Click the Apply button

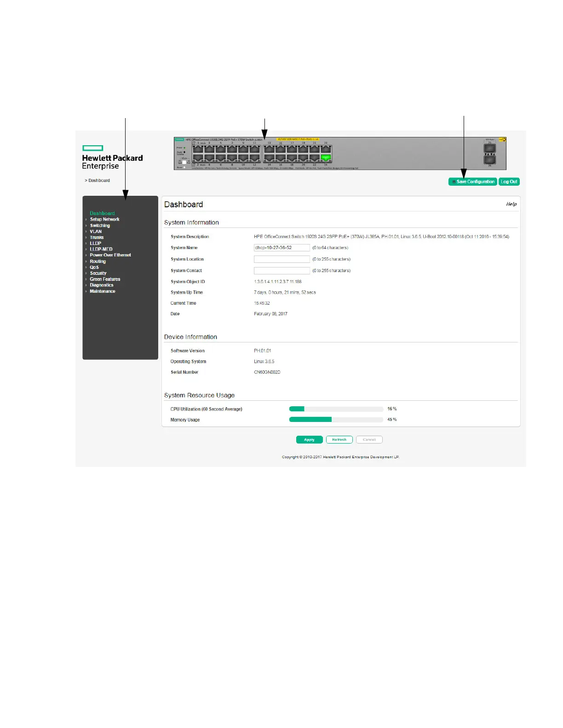click(310, 440)
